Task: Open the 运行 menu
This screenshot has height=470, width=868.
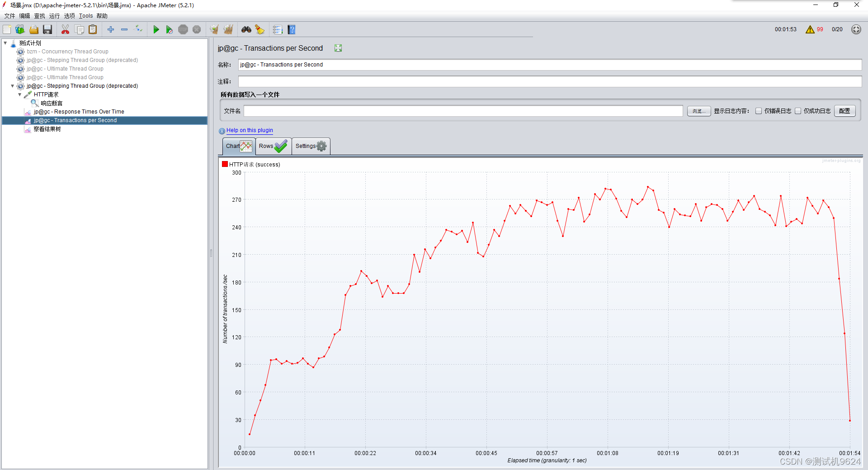Action: pos(54,16)
